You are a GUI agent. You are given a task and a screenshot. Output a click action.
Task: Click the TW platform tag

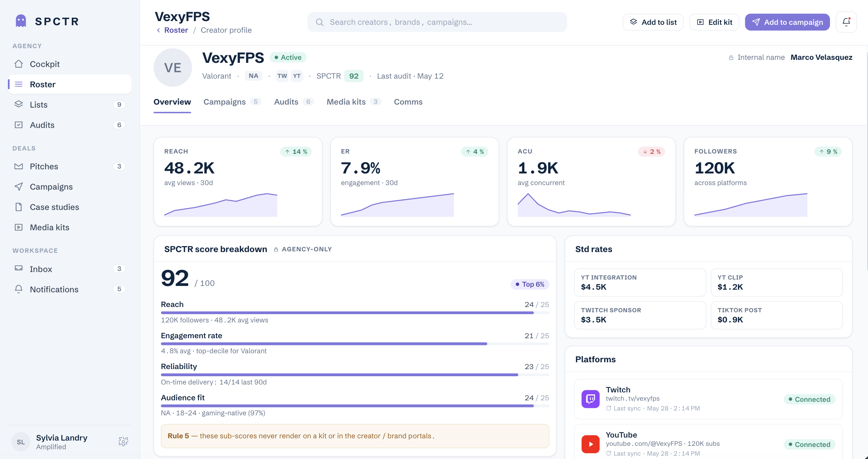pyautogui.click(x=282, y=76)
